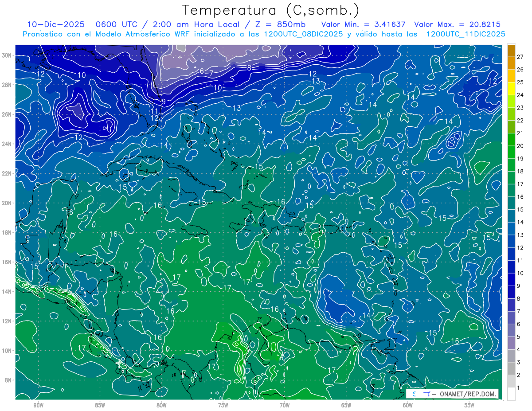Click the '19' label on the color scale

[x=520, y=159]
